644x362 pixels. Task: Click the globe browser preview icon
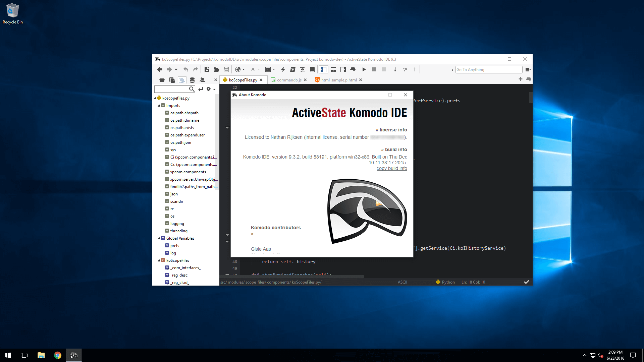pyautogui.click(x=238, y=69)
